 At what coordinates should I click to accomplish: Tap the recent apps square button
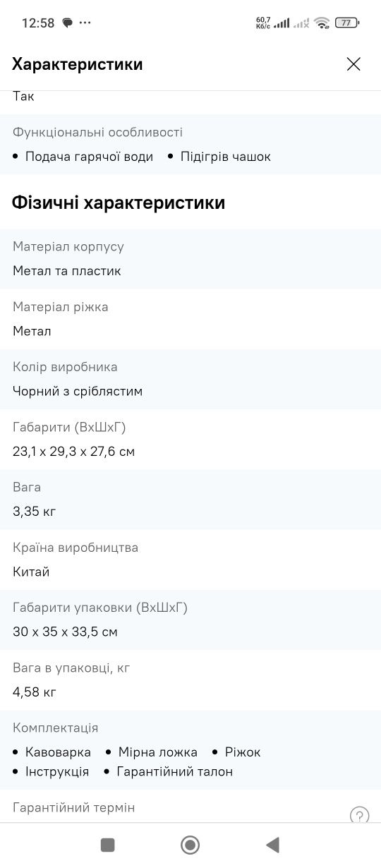(x=107, y=845)
